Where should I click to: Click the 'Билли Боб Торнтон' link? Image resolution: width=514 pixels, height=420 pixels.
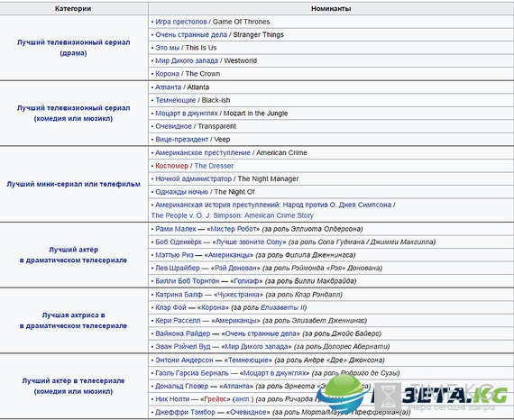(188, 281)
